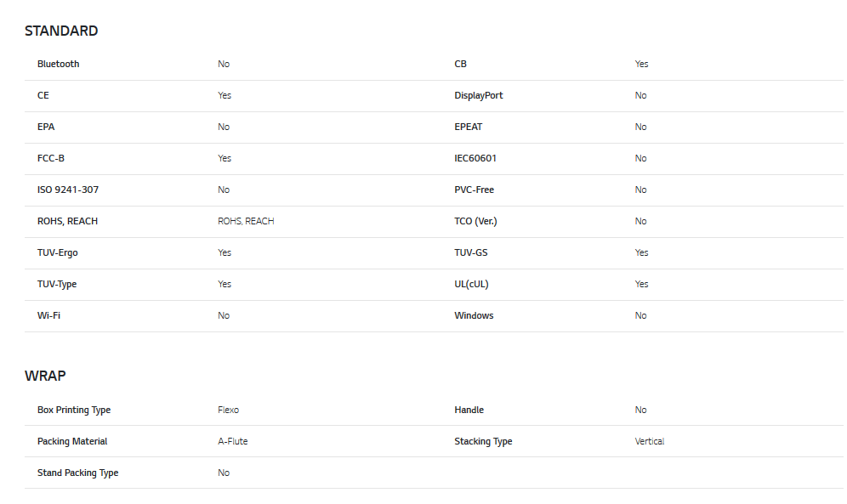This screenshot has height=504, width=847.
Task: Select the Wi-Fi spec label
Action: (x=48, y=315)
